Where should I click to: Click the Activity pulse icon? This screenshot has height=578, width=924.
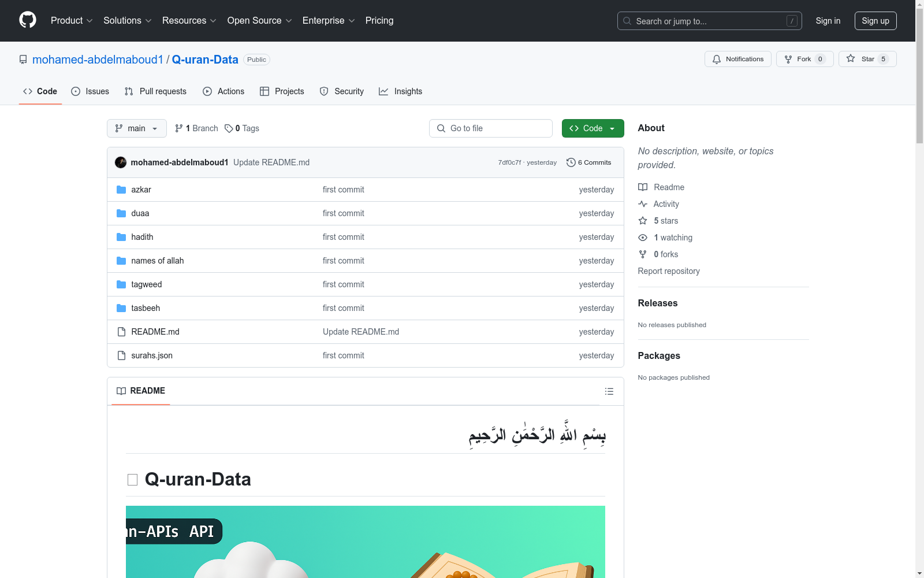(643, 204)
